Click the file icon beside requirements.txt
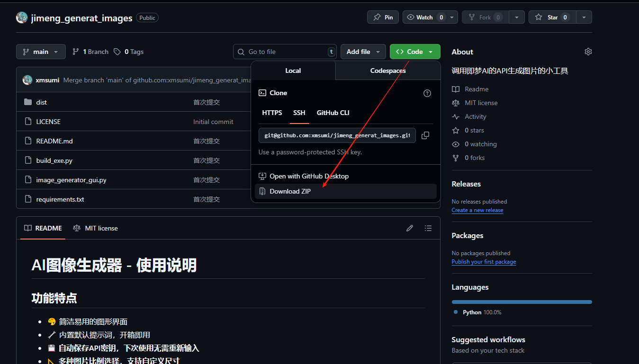Image resolution: width=639 pixels, height=364 pixels. pyautogui.click(x=28, y=199)
